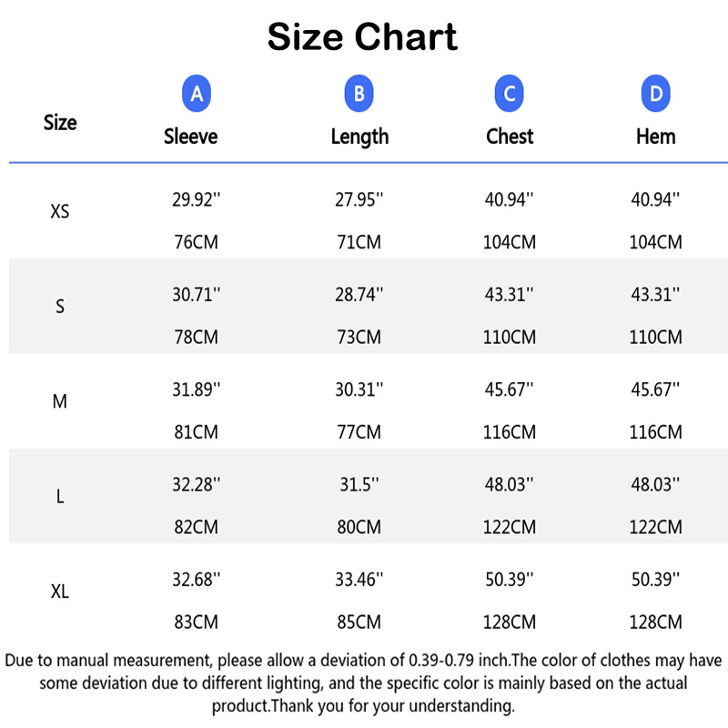The image size is (728, 728).
Task: Click the blue B circle icon
Action: click(359, 94)
